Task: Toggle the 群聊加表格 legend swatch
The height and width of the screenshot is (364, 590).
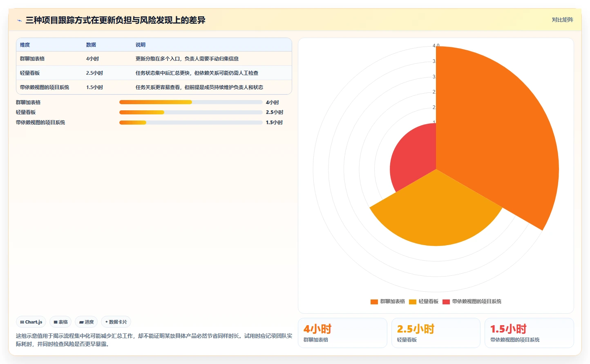Action: pos(374,302)
